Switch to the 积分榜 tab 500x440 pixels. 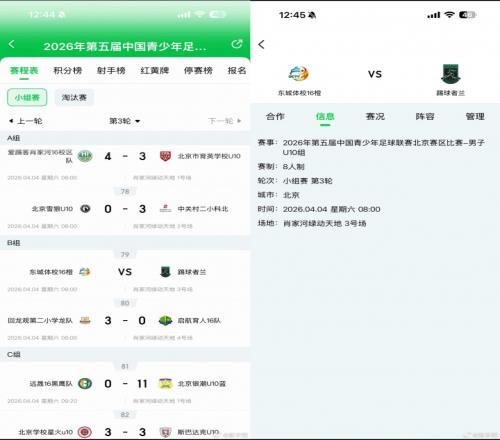[x=68, y=70]
